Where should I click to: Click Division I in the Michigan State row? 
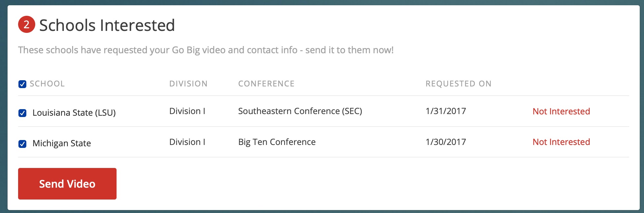click(187, 142)
